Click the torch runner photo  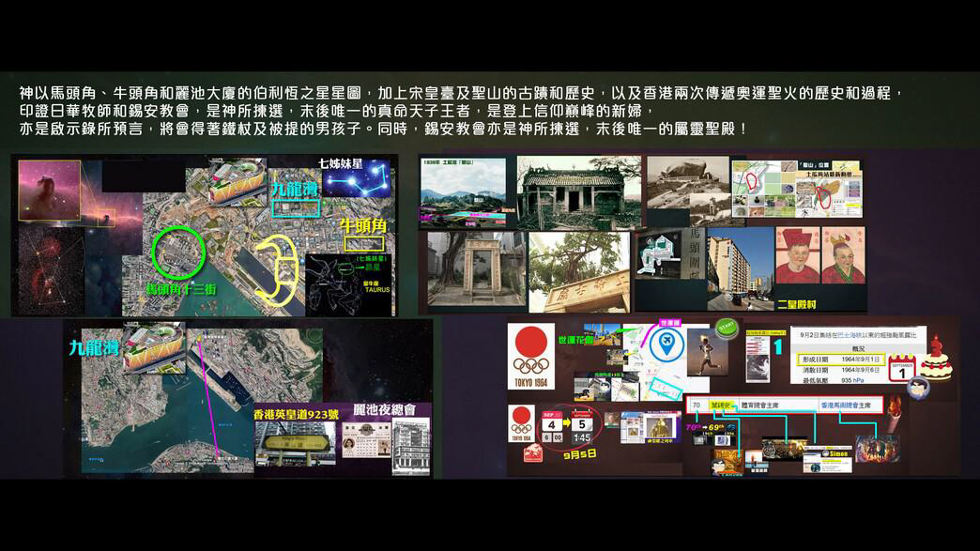point(707,352)
